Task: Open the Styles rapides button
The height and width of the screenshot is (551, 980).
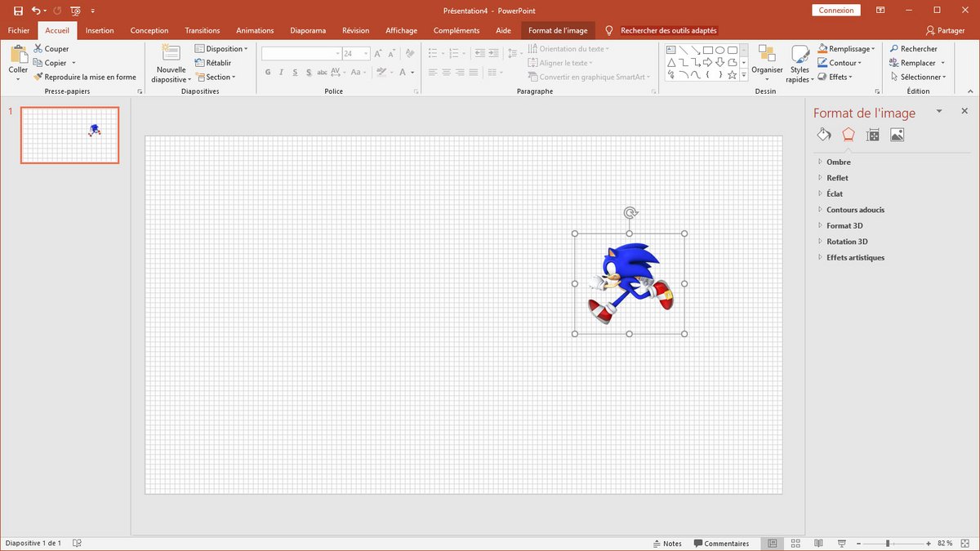Action: point(800,63)
